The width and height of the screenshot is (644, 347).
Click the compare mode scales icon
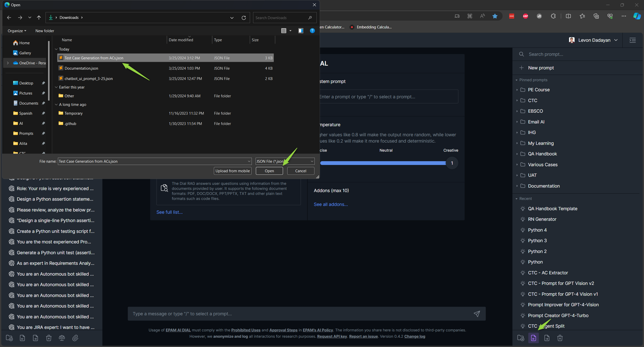tap(62, 338)
